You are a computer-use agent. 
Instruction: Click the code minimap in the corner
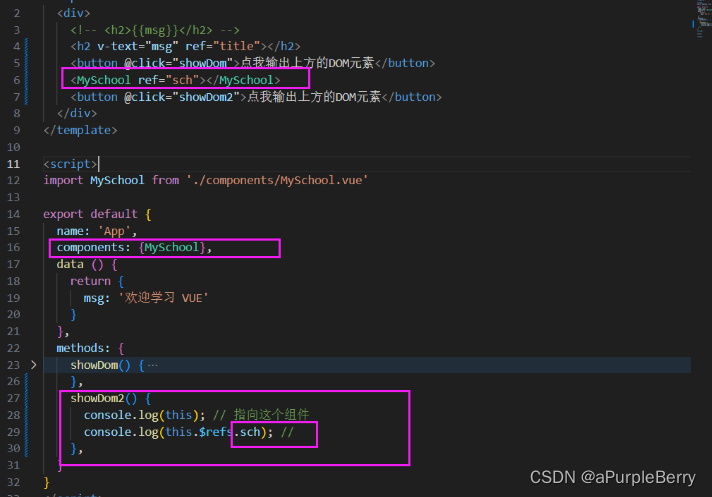tap(702, 20)
